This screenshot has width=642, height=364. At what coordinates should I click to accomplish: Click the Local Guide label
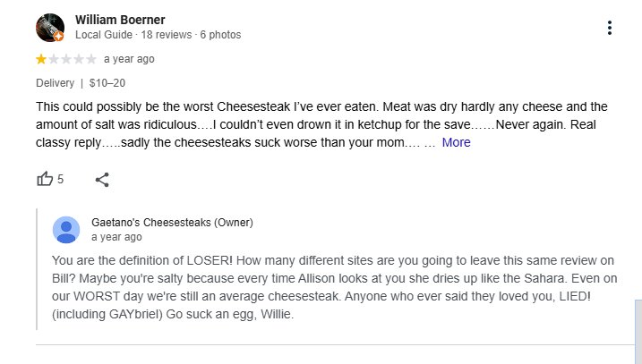point(104,35)
